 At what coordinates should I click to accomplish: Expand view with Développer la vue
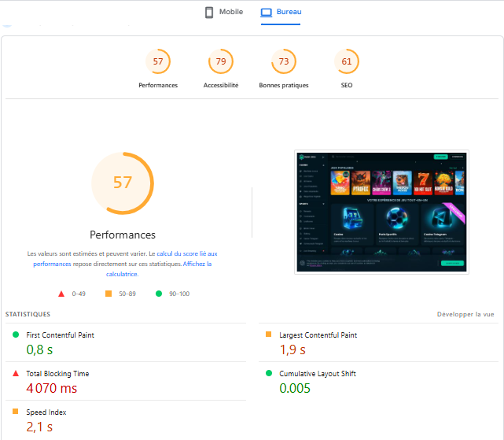[465, 314]
